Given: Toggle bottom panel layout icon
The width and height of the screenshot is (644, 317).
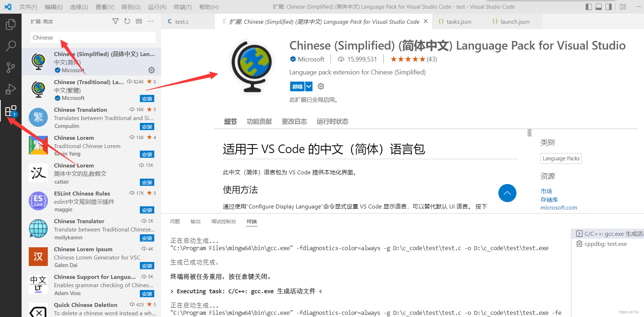Looking at the screenshot, I should (599, 7).
